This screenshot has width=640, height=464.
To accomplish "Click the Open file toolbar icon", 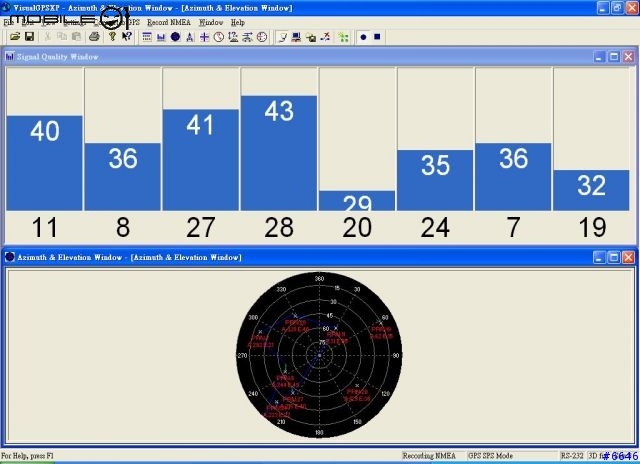I will pos(15,37).
